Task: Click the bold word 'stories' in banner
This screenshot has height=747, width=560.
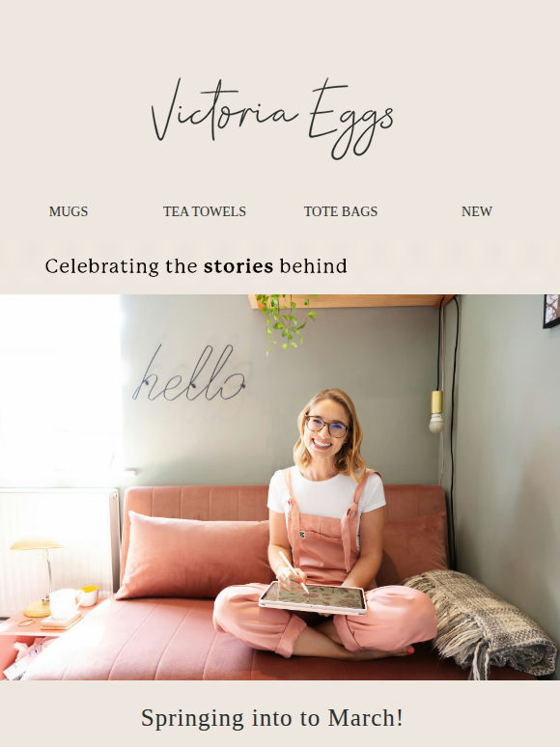Action: (x=238, y=266)
